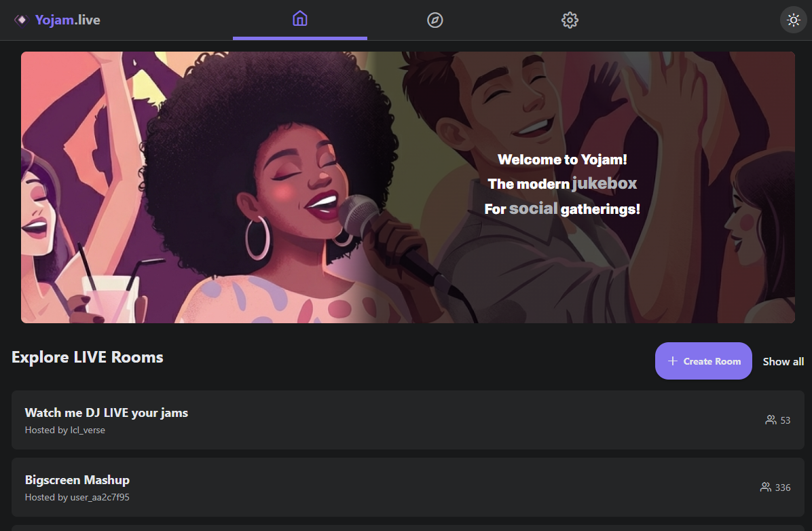The image size is (812, 531).
Task: Click host name lcl_verse
Action: (x=86, y=430)
